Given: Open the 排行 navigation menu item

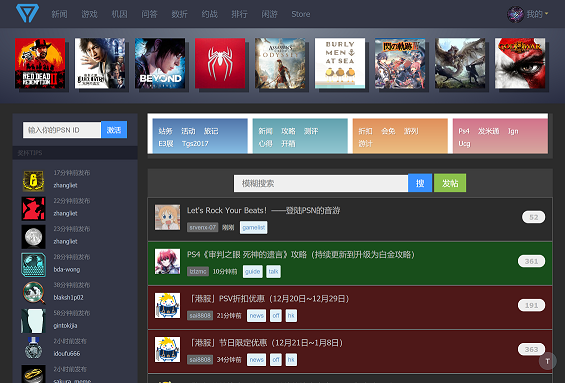Looking at the screenshot, I should pyautogui.click(x=239, y=14).
